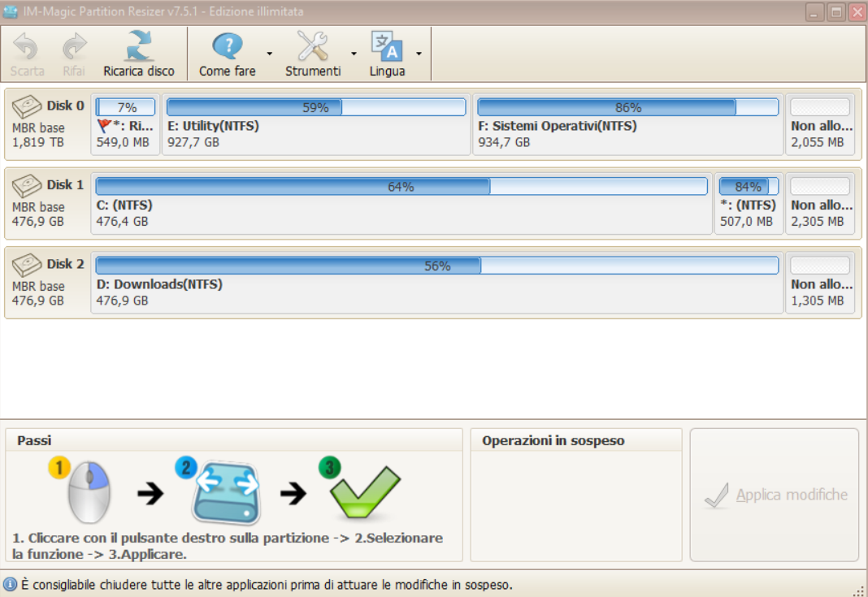This screenshot has width=868, height=597.
Task: Select the F: Sistemi Operativi(NTFS) partition label
Action: coord(558,126)
